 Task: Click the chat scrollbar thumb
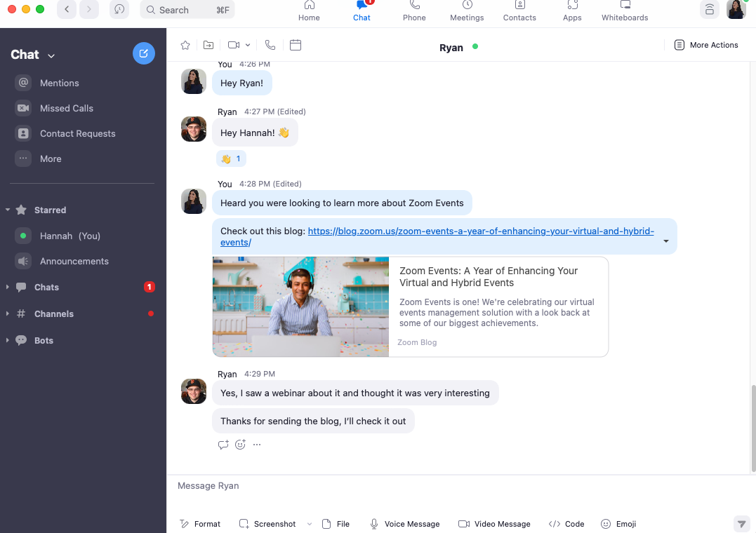(753, 429)
